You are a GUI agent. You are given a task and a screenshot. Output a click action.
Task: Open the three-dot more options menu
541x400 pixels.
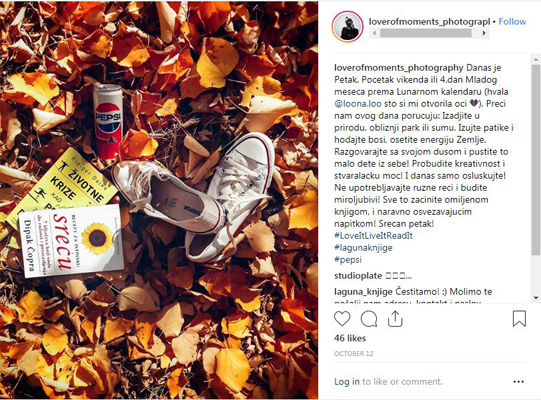coord(519,382)
